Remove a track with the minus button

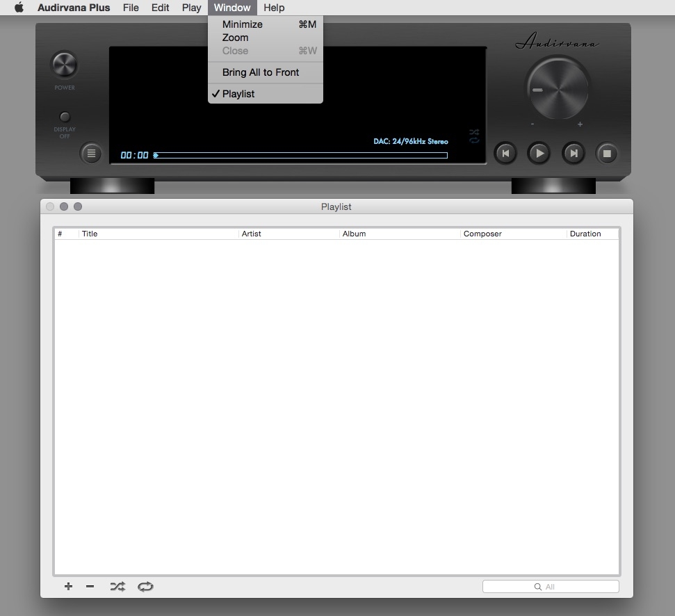[x=90, y=586]
